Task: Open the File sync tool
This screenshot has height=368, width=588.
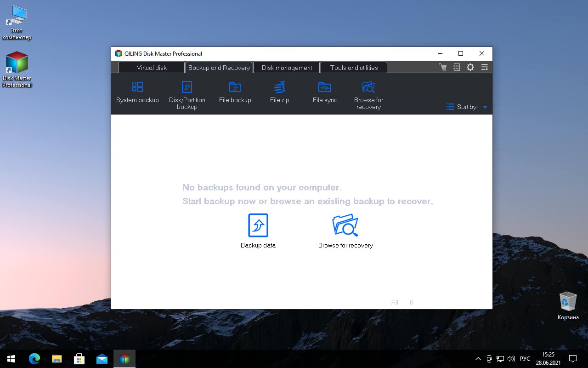Action: 325,92
